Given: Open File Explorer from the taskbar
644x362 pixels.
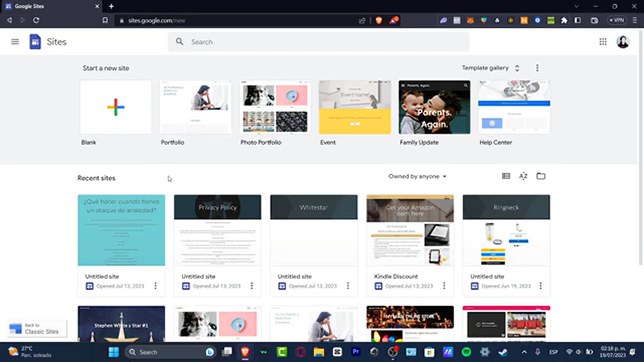Looking at the screenshot, I should pyautogui.click(x=319, y=352).
